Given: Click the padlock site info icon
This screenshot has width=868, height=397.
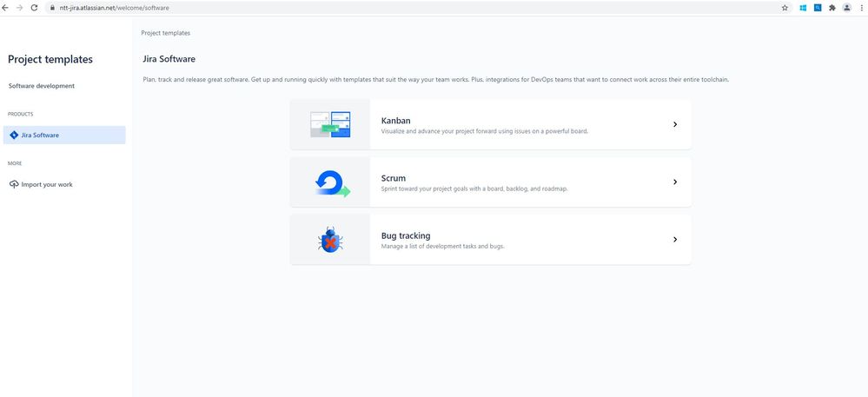Looking at the screenshot, I should pyautogui.click(x=53, y=9).
